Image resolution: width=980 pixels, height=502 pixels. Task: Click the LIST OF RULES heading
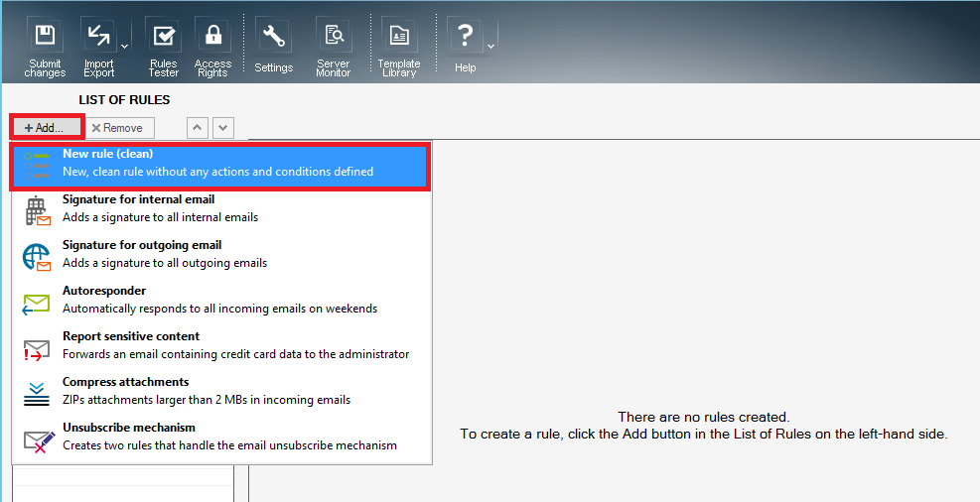[124, 100]
